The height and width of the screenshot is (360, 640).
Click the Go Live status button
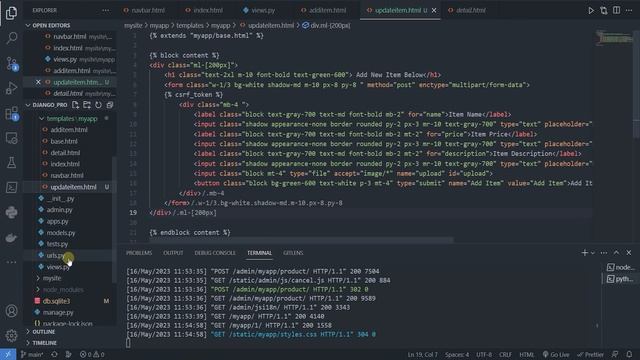[556, 354]
